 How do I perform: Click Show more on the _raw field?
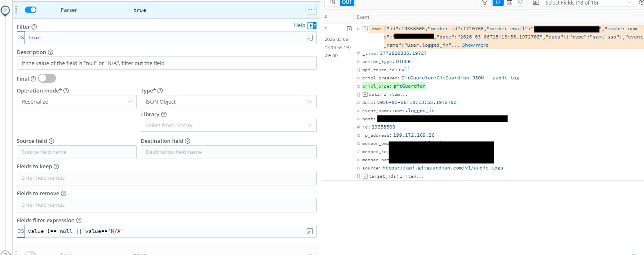point(475,45)
